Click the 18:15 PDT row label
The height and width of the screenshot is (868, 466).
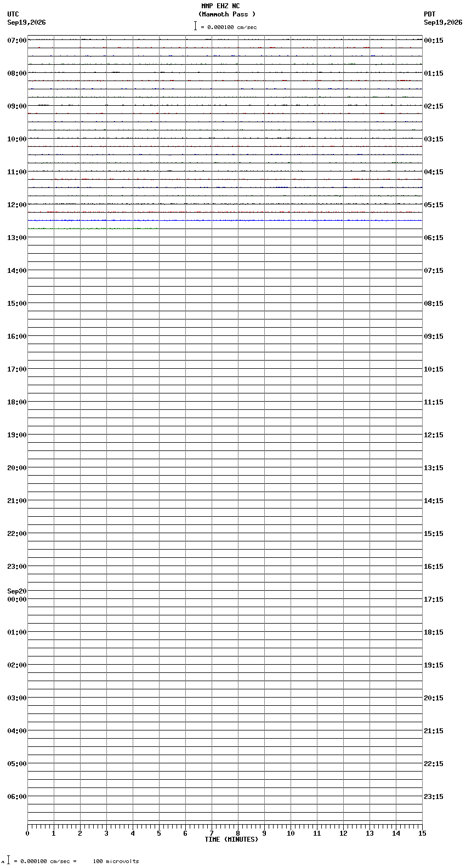(x=434, y=632)
